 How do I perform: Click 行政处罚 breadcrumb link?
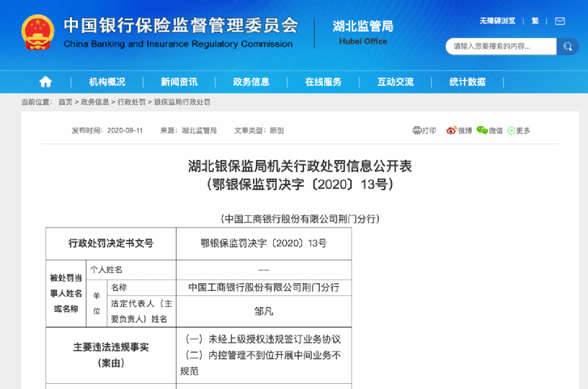tap(131, 102)
